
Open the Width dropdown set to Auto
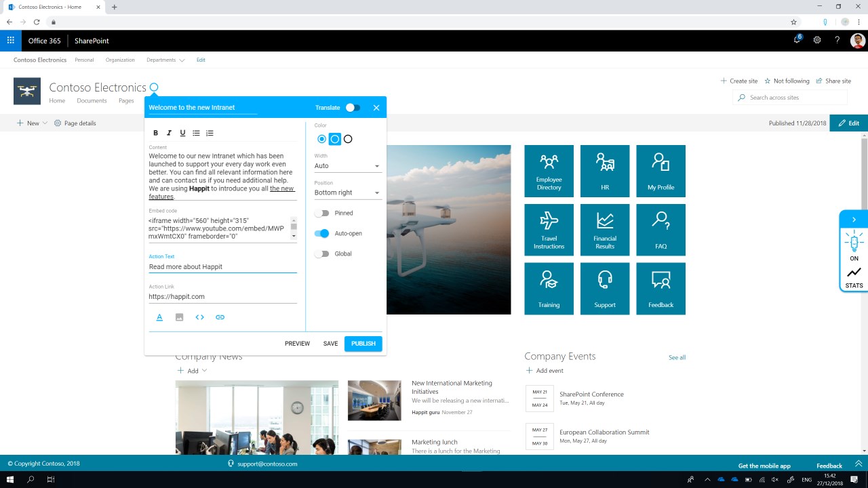coord(347,165)
